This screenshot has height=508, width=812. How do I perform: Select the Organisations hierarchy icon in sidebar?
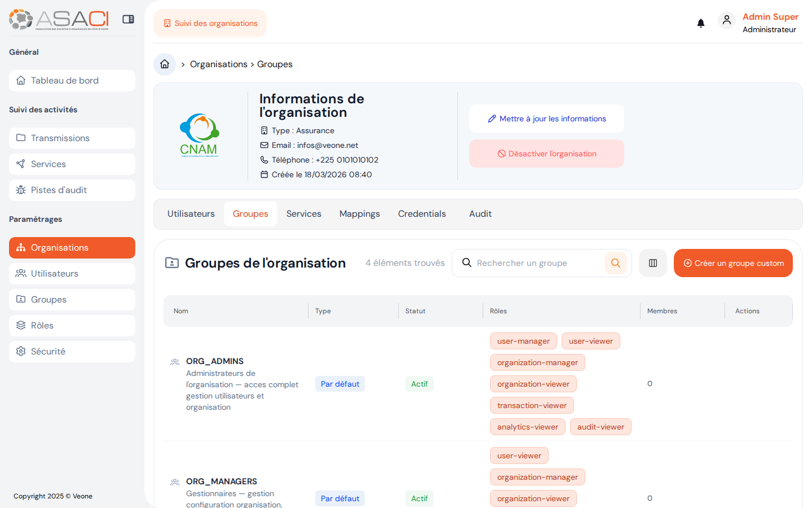(20, 247)
